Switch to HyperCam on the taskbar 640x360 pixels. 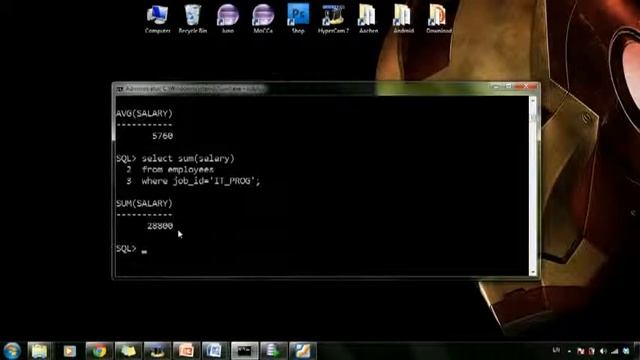click(158, 351)
